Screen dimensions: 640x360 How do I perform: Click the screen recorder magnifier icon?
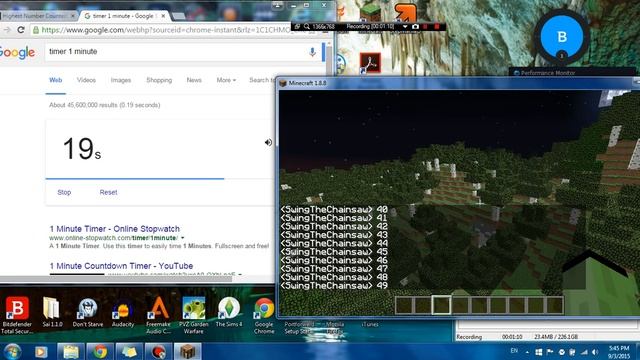(x=307, y=27)
